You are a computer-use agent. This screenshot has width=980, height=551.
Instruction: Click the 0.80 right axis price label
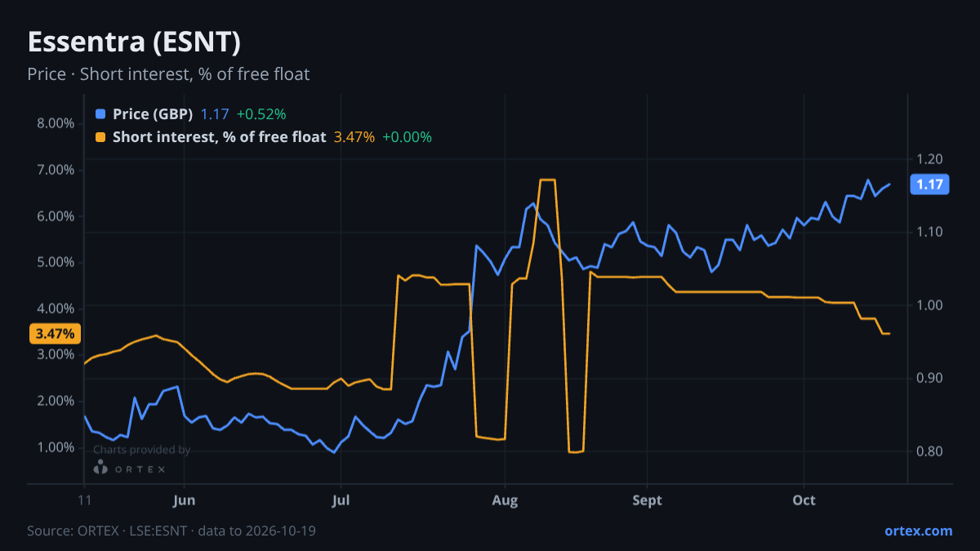point(929,451)
